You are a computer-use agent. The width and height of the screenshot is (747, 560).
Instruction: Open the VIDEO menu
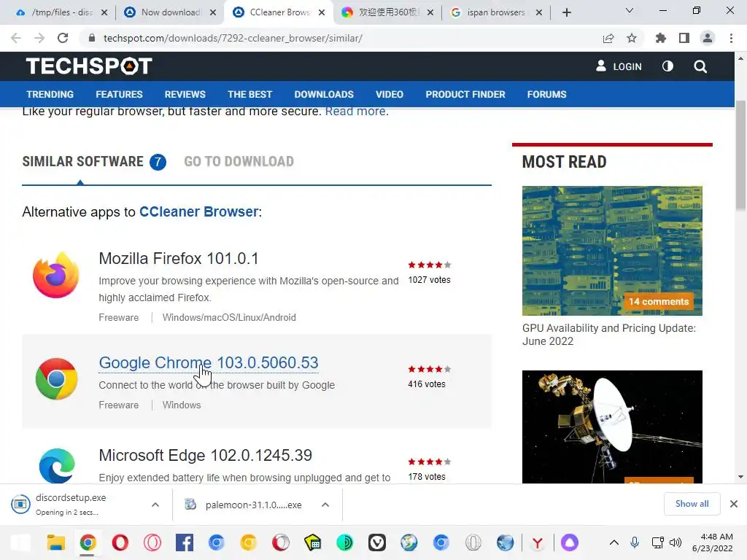[x=390, y=94]
